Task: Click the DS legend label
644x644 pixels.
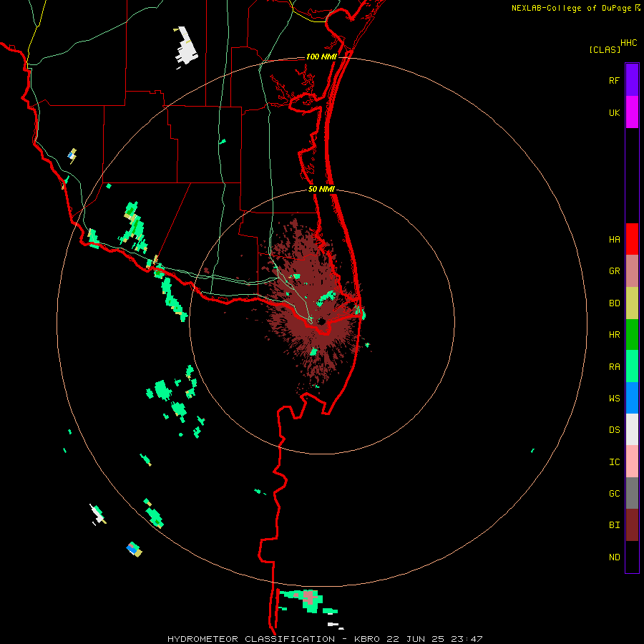Action: click(x=614, y=430)
